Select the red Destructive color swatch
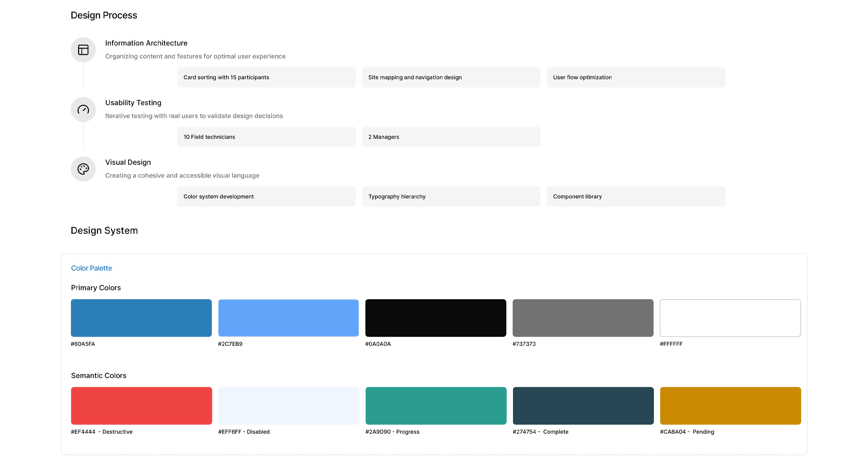This screenshot has width=868, height=469. coord(141,406)
